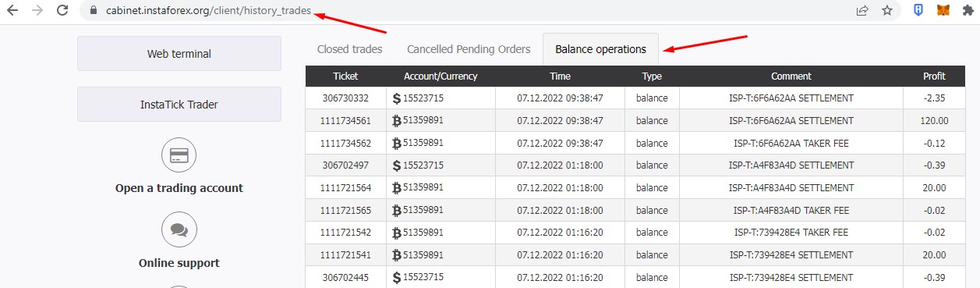The width and height of the screenshot is (980, 288).
Task: Click bitcoin icon in ticket 1111721541 row
Action: point(396,255)
